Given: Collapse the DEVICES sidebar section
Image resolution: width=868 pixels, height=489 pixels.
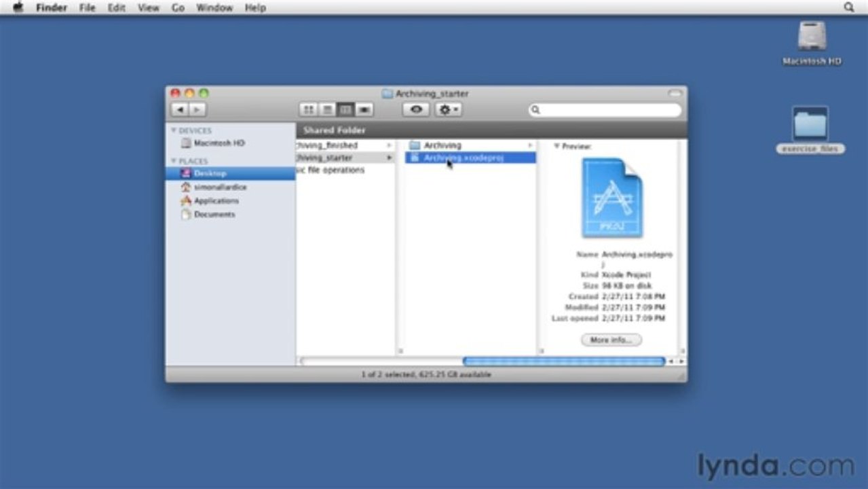Looking at the screenshot, I should tap(174, 130).
